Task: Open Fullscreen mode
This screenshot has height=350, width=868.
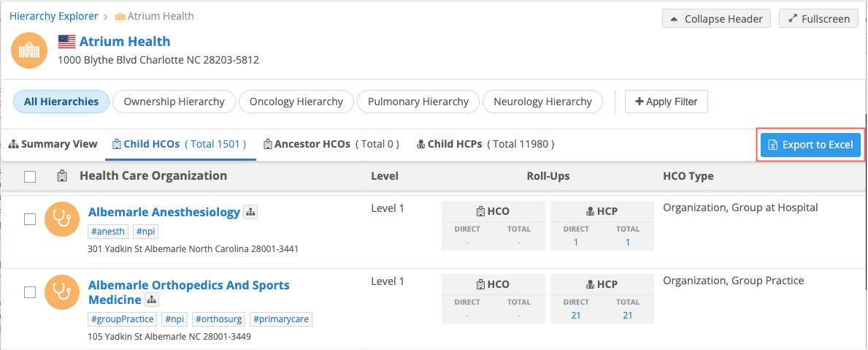Action: tap(819, 18)
